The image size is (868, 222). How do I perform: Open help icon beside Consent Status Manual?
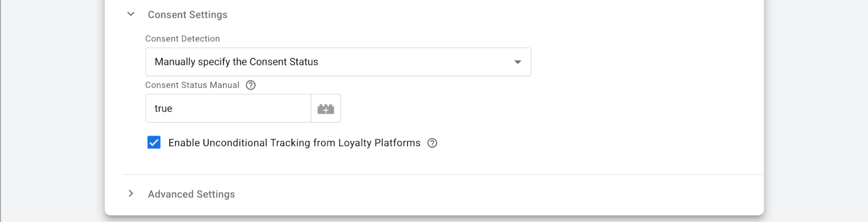click(251, 85)
